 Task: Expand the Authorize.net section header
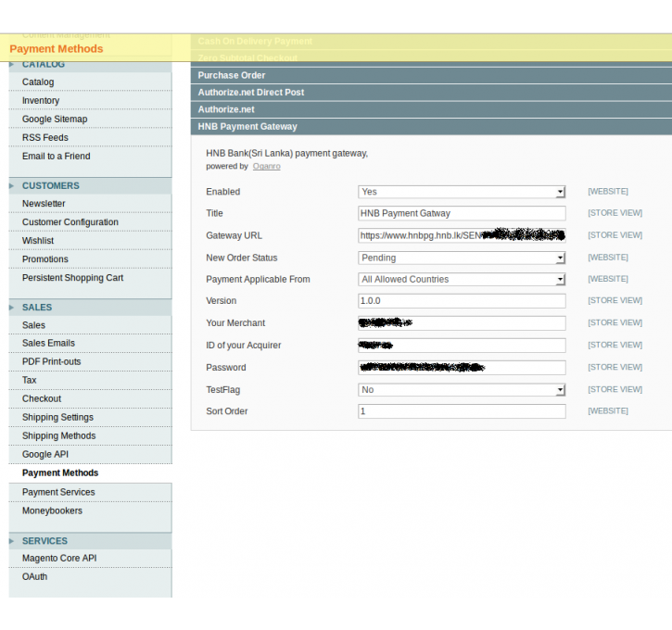pos(431,109)
